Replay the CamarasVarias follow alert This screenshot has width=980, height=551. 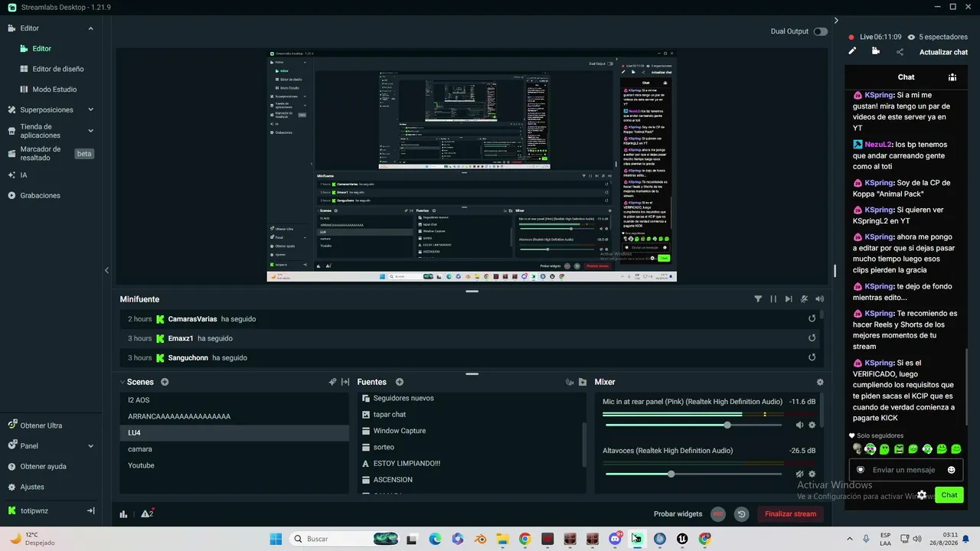(x=812, y=319)
